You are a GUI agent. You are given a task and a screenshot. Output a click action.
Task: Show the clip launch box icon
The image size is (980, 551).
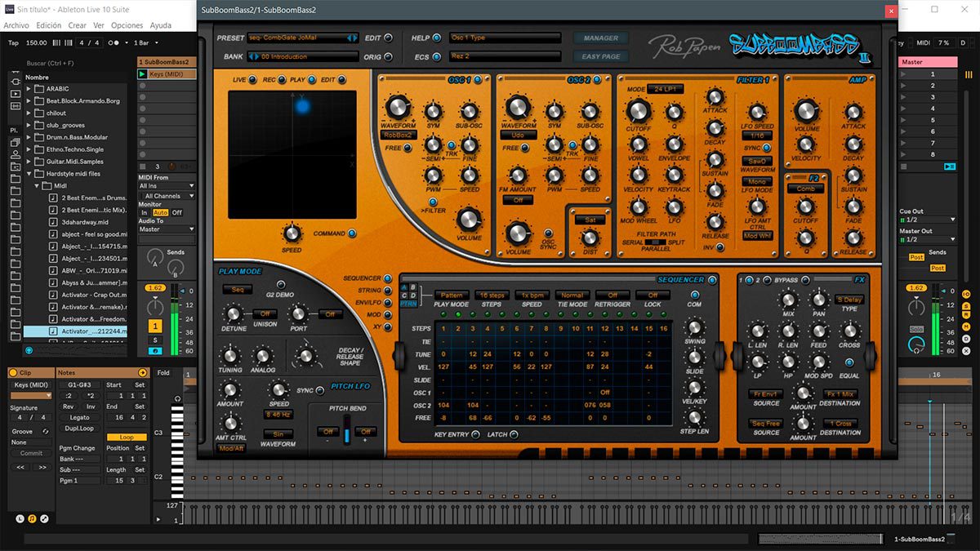click(x=20, y=518)
